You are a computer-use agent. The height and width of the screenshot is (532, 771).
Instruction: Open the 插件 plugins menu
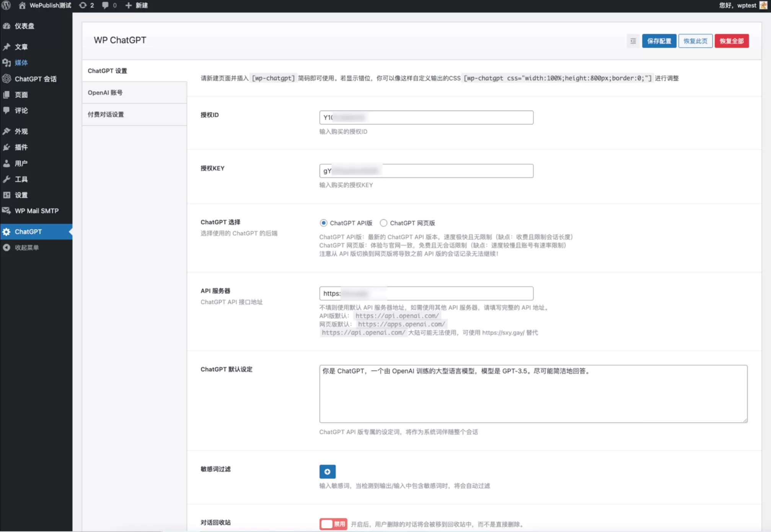click(21, 147)
